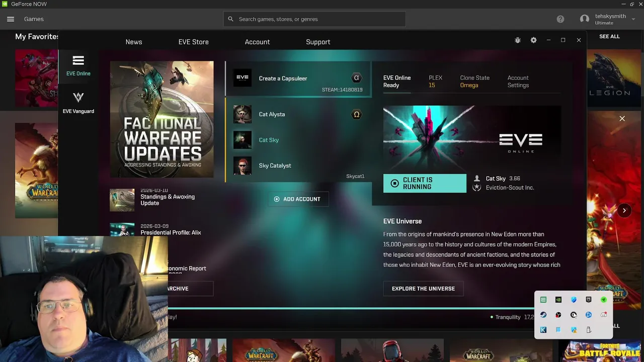Click the Omega badge next to Cat Alysta
The image size is (644, 362).
[356, 114]
